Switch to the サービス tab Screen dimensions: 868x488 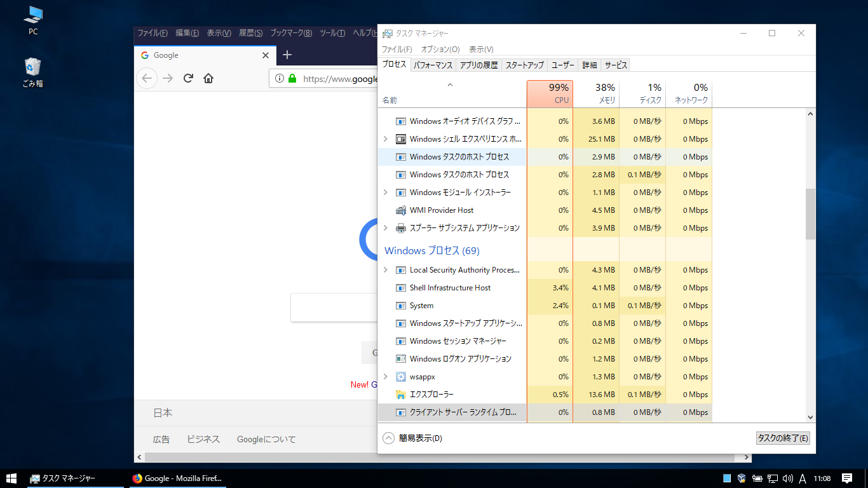tap(616, 65)
